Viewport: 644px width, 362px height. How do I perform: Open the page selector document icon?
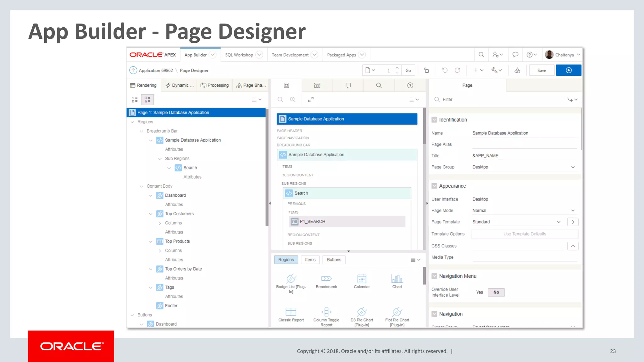[x=370, y=70]
